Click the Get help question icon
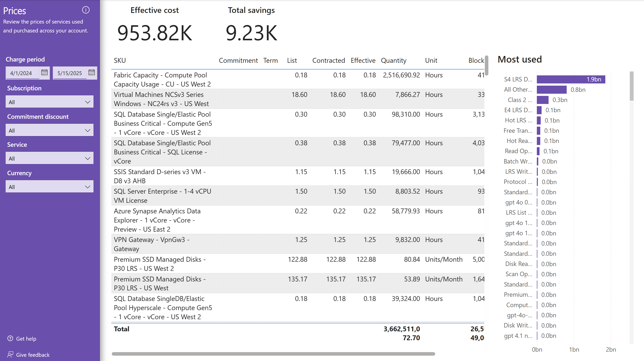 click(x=10, y=338)
